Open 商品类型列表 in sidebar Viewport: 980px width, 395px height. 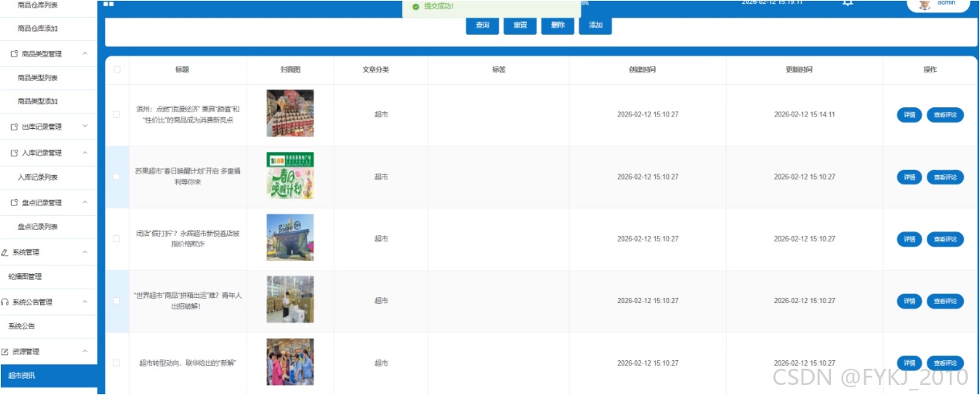point(49,78)
